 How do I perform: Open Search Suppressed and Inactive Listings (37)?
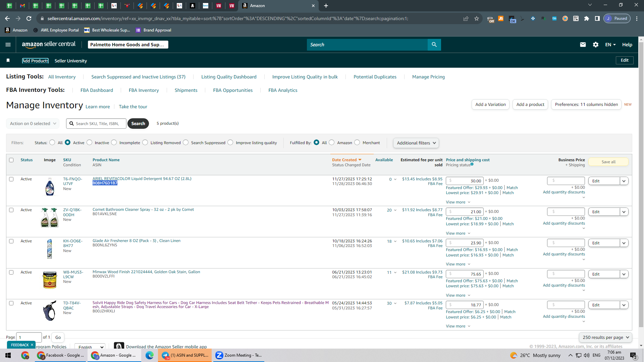coord(138,77)
